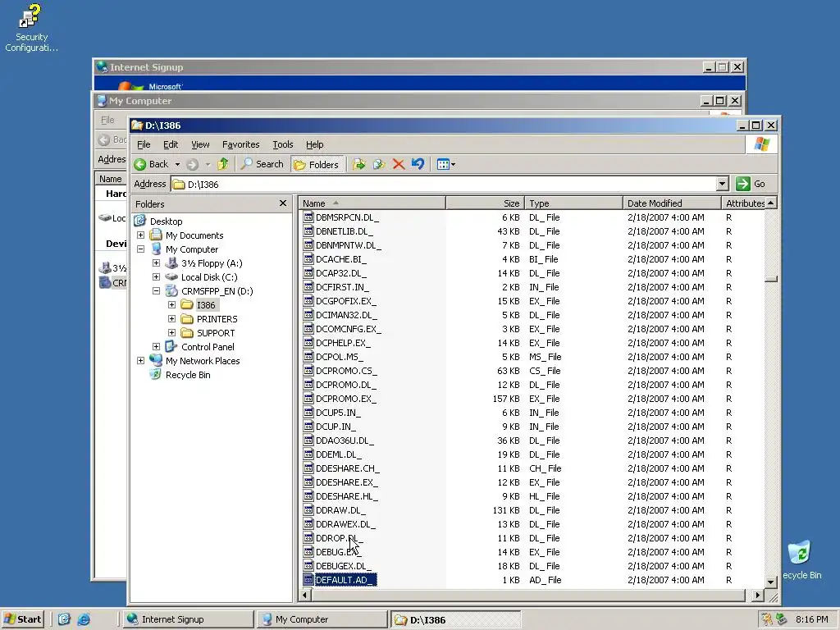840x630 pixels.
Task: Select file DDRAW.DL_ icon
Action: [x=308, y=510]
